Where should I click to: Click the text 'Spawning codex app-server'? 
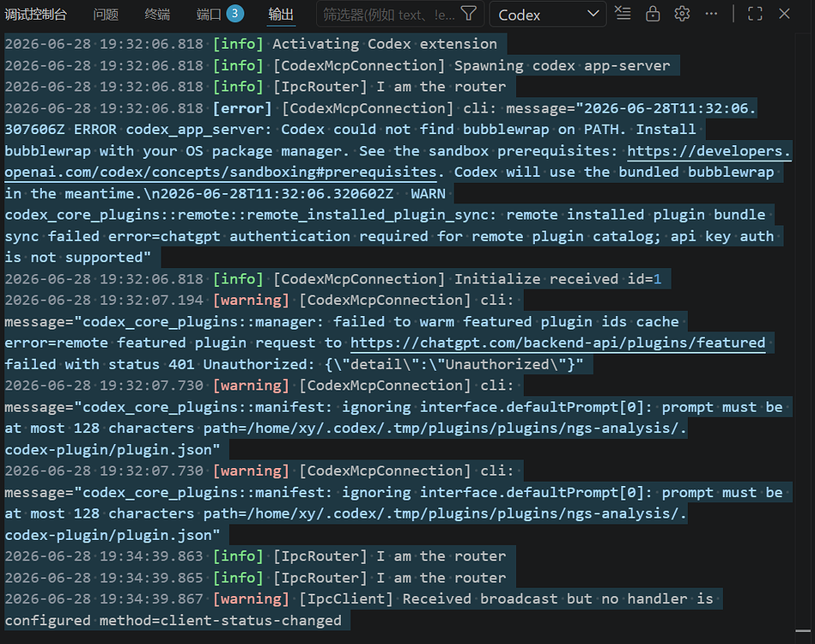(563, 65)
